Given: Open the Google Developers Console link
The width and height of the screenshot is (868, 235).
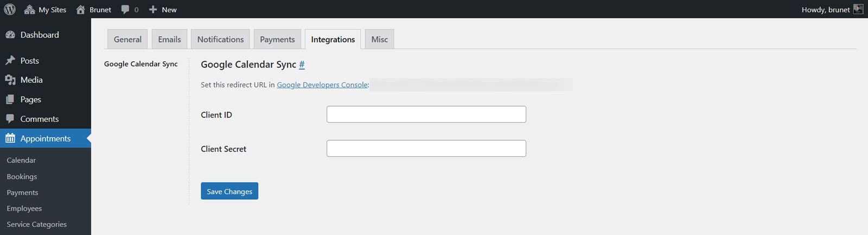Looking at the screenshot, I should [x=322, y=85].
